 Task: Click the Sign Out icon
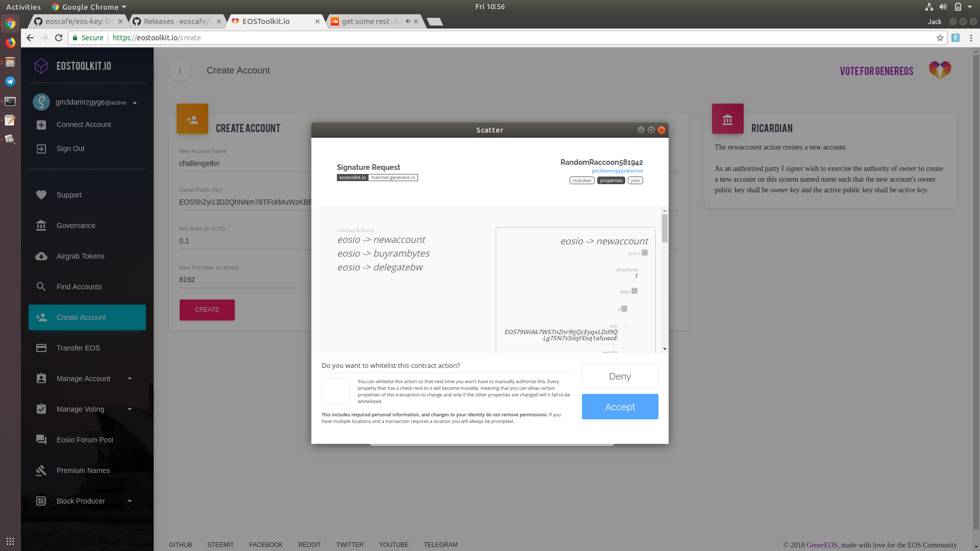(x=41, y=148)
